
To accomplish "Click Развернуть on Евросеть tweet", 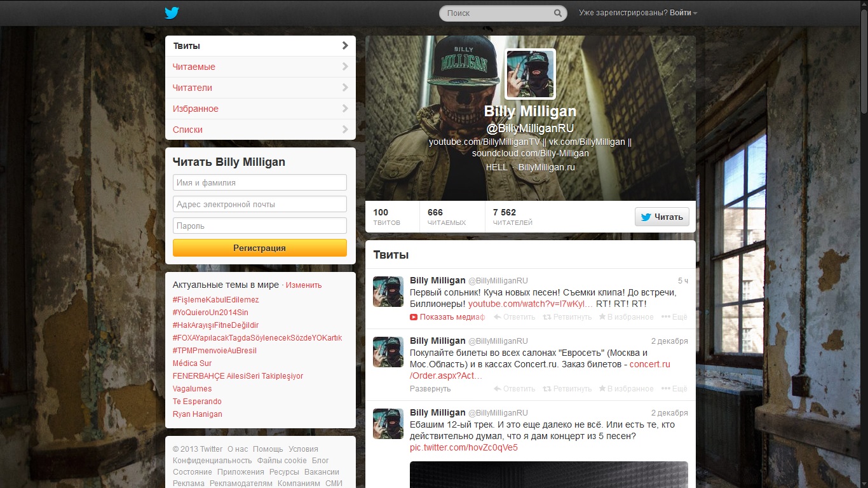I will click(430, 388).
